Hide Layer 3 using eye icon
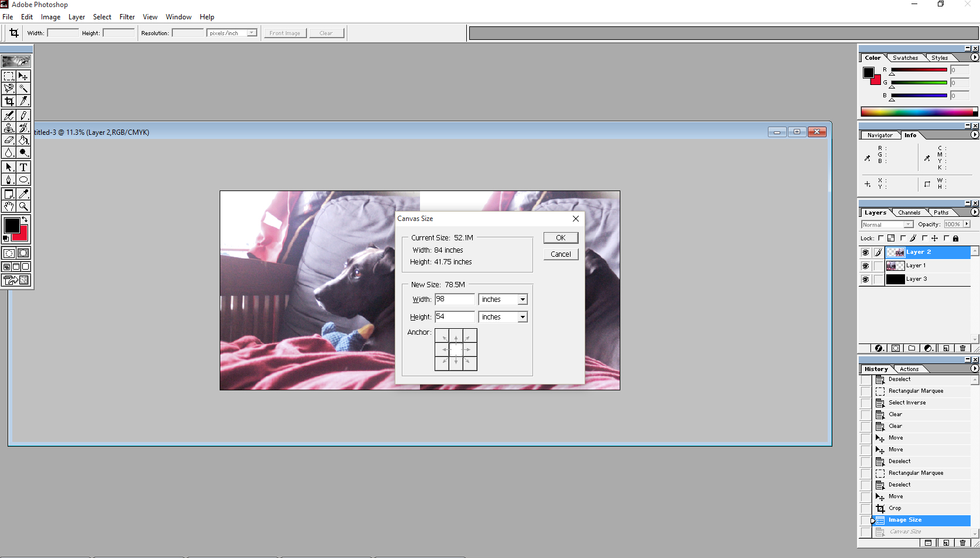The height and width of the screenshot is (558, 980). click(x=865, y=279)
